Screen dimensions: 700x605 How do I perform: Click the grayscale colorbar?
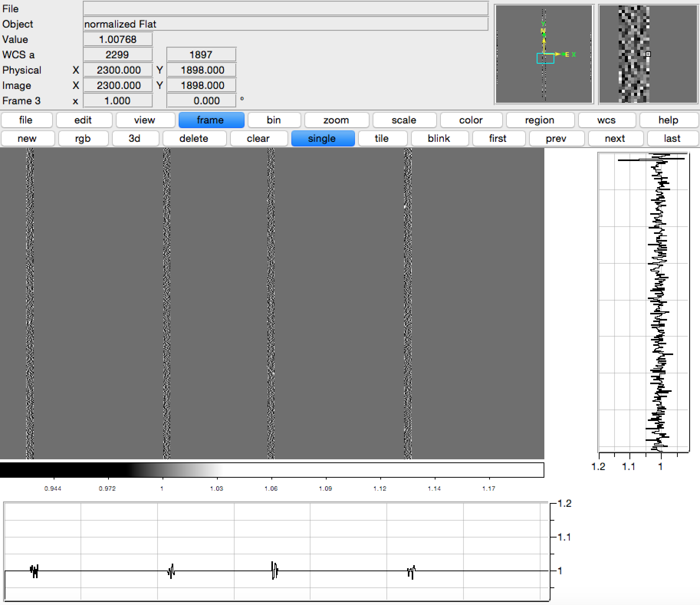[x=271, y=470]
